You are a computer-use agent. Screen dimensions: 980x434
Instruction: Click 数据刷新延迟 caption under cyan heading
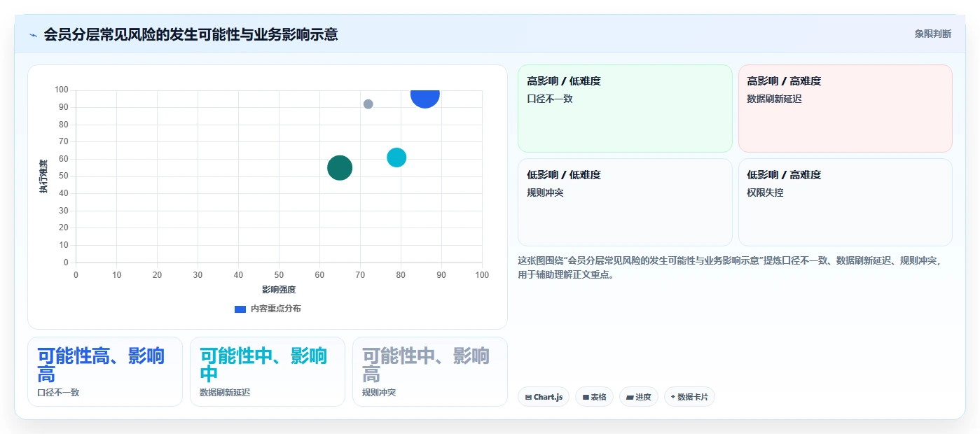(225, 393)
